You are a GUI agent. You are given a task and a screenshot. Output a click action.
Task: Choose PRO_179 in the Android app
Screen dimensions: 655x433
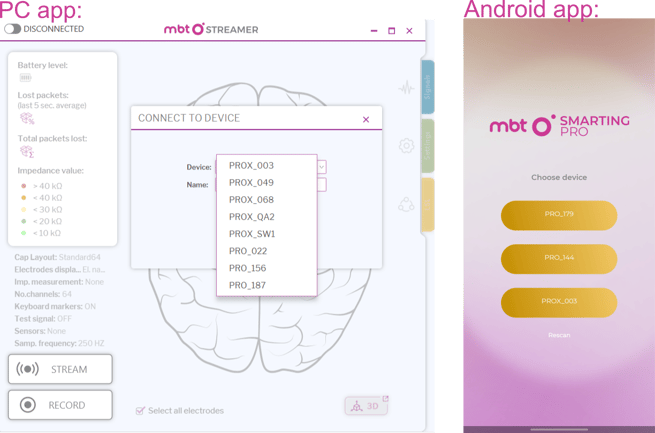click(x=559, y=215)
